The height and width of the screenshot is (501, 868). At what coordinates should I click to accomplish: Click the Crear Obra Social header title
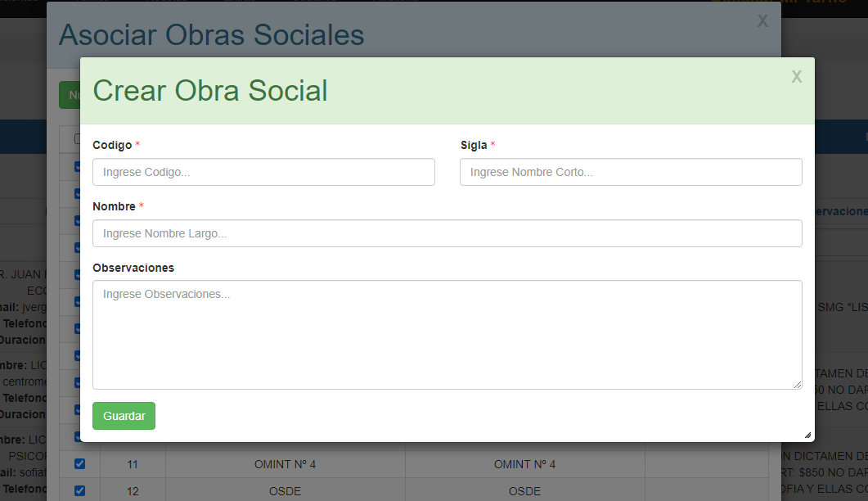pyautogui.click(x=210, y=91)
